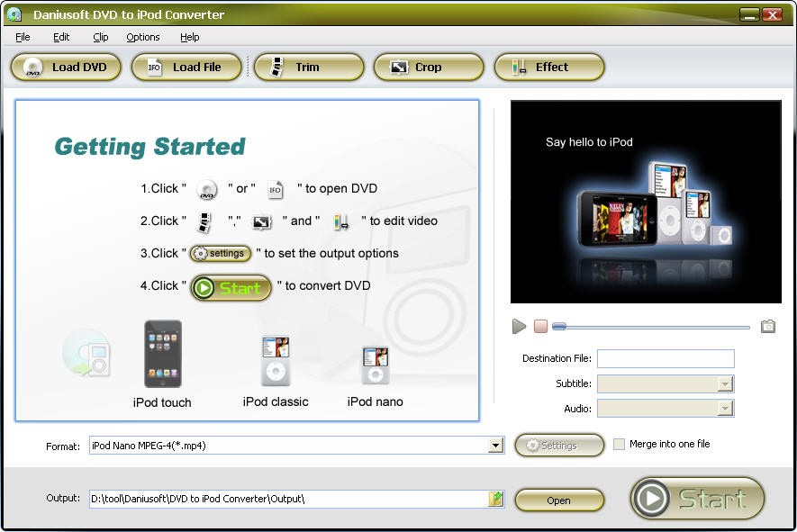Open the Crop tool
The image size is (797, 532).
point(429,68)
